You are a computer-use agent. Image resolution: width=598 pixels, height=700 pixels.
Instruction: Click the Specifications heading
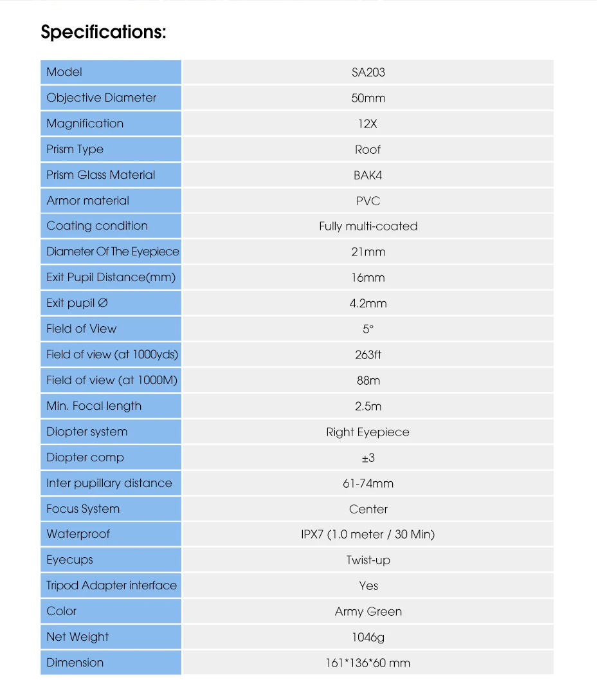coord(104,32)
